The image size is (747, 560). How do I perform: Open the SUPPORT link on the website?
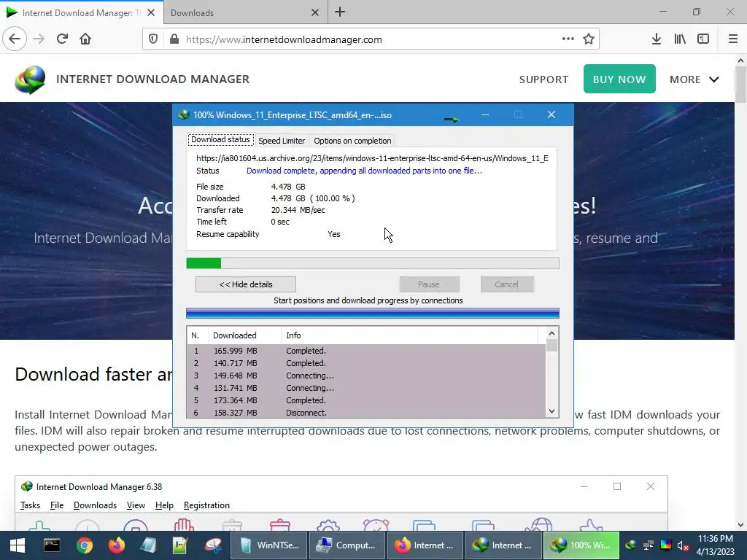(x=543, y=79)
